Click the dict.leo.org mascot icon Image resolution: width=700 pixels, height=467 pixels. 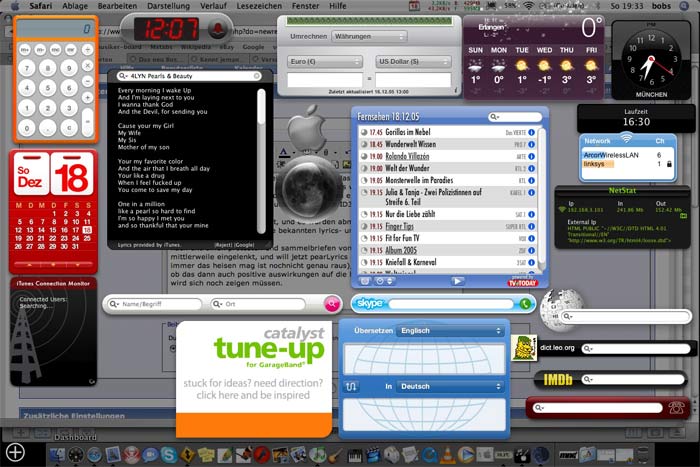(x=524, y=348)
